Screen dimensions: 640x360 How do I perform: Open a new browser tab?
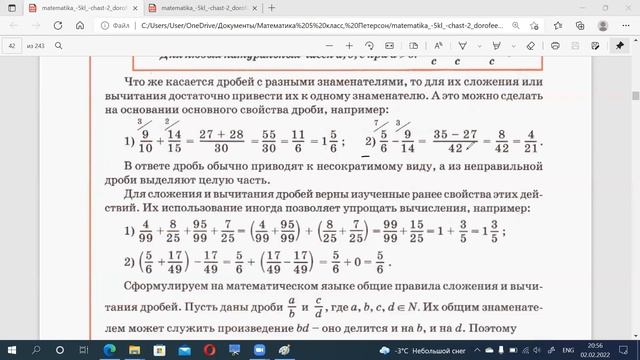click(271, 8)
